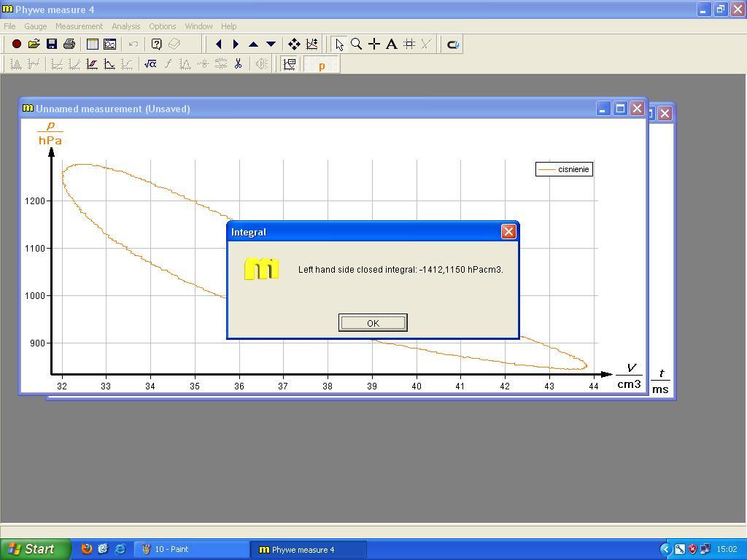Minimize the Unnamed measurement window
Image resolution: width=747 pixels, height=560 pixels.
[x=603, y=109]
